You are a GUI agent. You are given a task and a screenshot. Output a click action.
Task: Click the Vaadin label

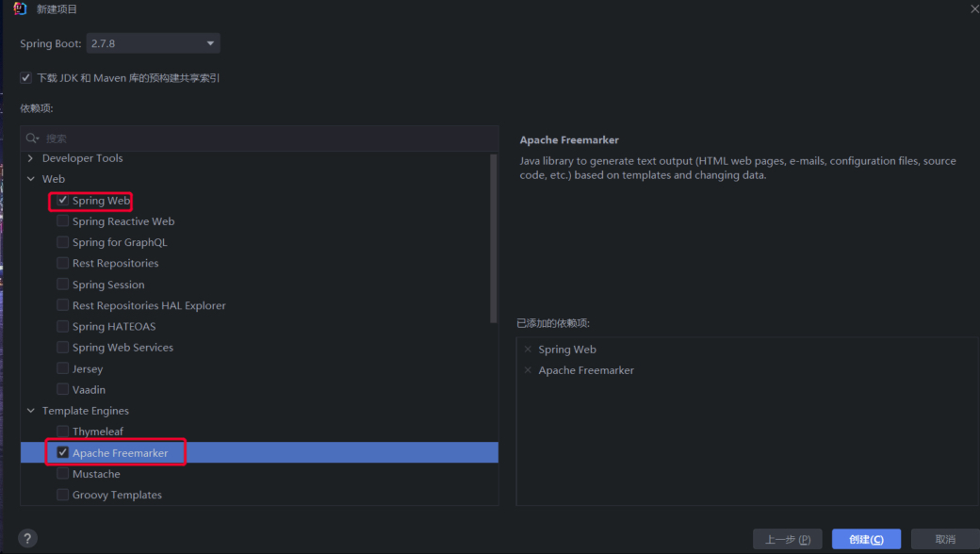tap(89, 389)
